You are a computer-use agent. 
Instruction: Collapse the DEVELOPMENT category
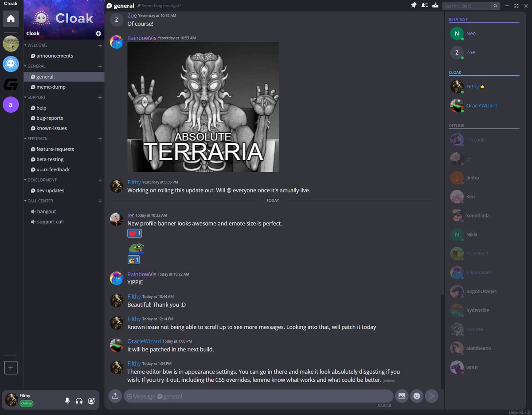(x=42, y=180)
